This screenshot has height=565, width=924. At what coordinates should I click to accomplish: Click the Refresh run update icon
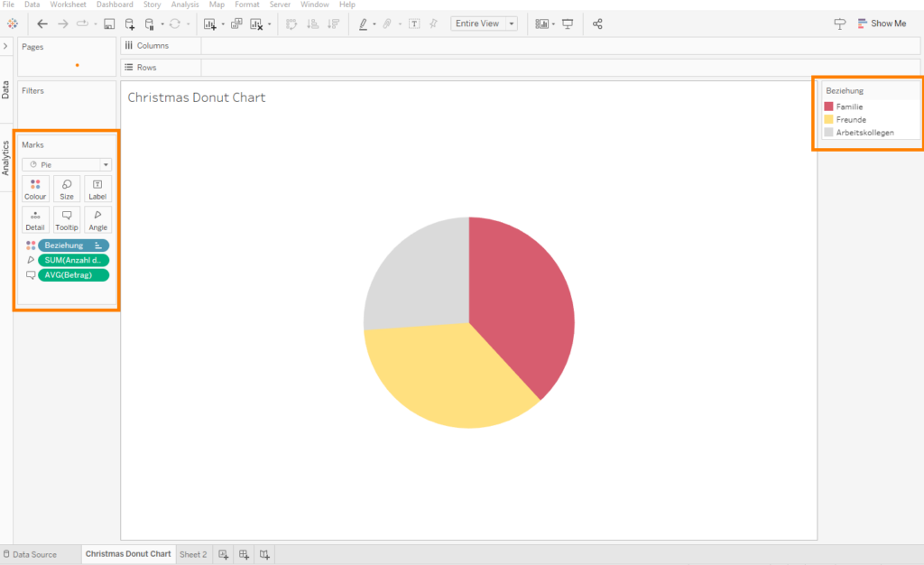click(175, 23)
